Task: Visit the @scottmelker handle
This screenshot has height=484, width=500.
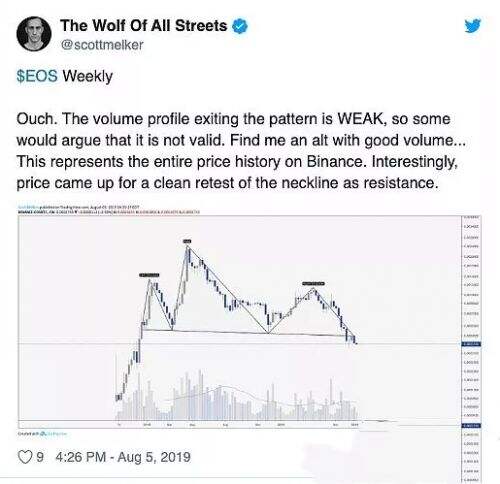Action: (102, 45)
